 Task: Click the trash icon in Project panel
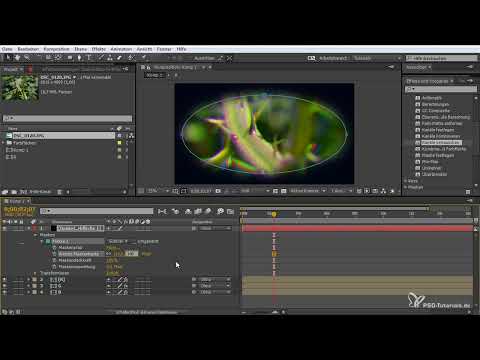(x=59, y=192)
